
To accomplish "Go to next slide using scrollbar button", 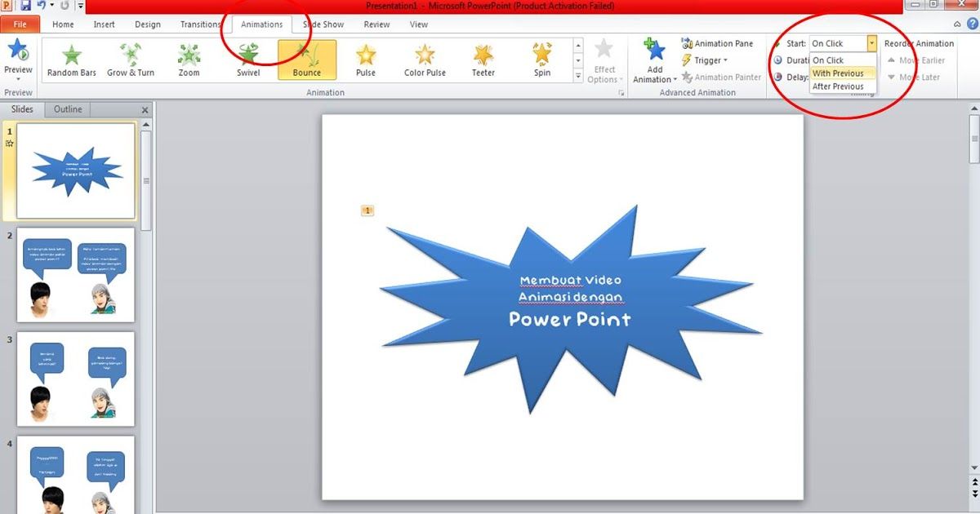I will [974, 494].
